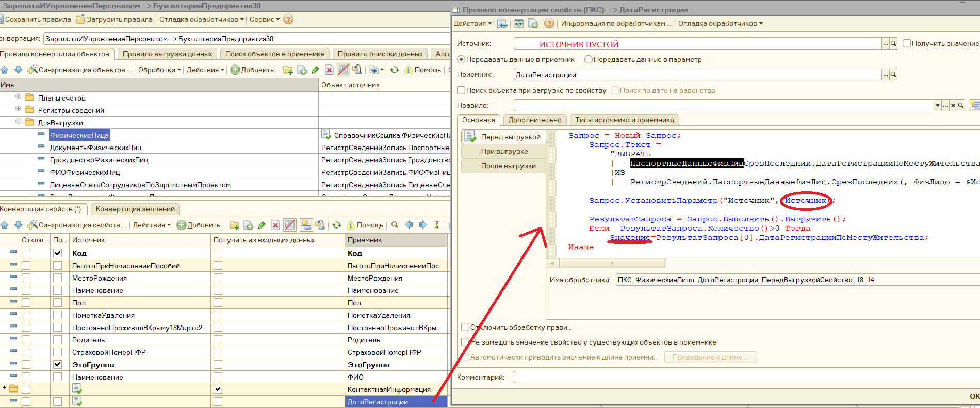This screenshot has height=408, width=980.
Task: Click Имя обработчика text field
Action: [798, 280]
